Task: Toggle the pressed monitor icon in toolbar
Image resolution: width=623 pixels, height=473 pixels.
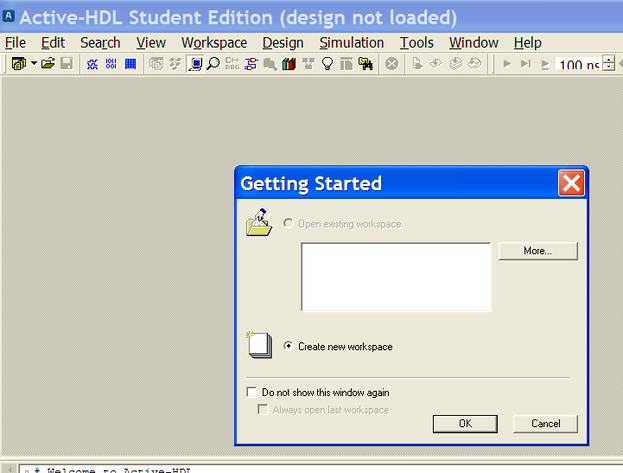Action: pyautogui.click(x=195, y=64)
